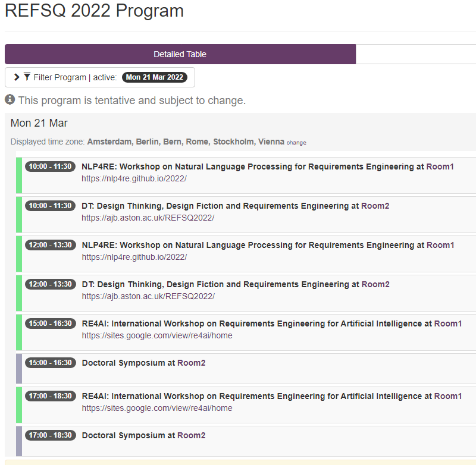Click the 17:00 - 18:30 badge of RE4AI session
The height and width of the screenshot is (465, 476).
click(51, 396)
